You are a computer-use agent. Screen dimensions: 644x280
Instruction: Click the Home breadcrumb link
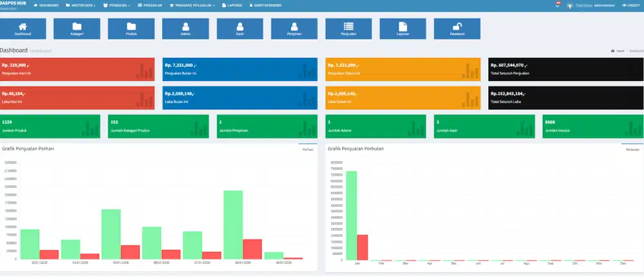coord(618,50)
